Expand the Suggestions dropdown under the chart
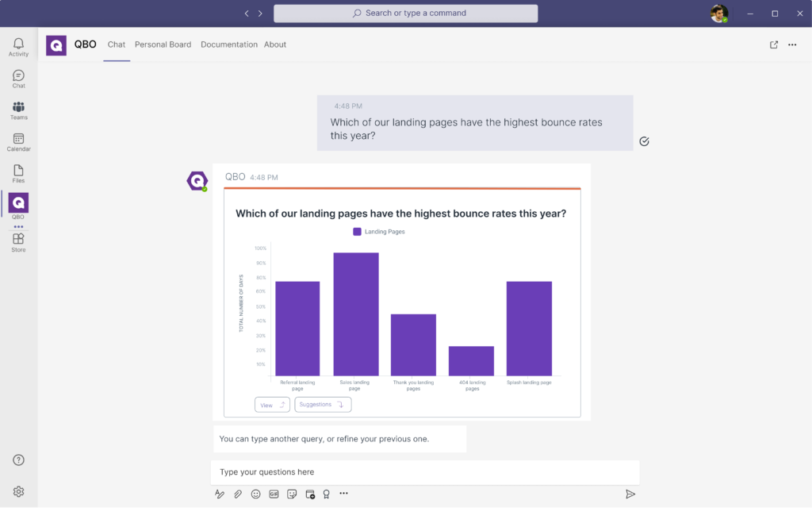The image size is (812, 508). 323,405
